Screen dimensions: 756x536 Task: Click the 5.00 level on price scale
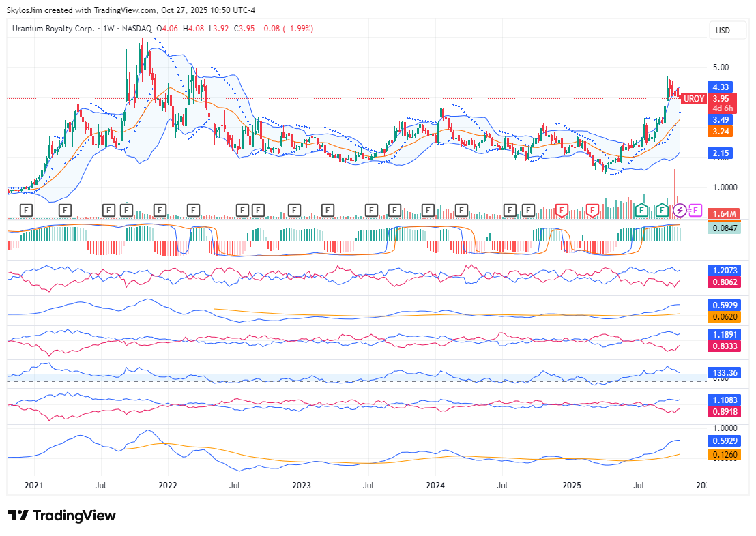[721, 68]
